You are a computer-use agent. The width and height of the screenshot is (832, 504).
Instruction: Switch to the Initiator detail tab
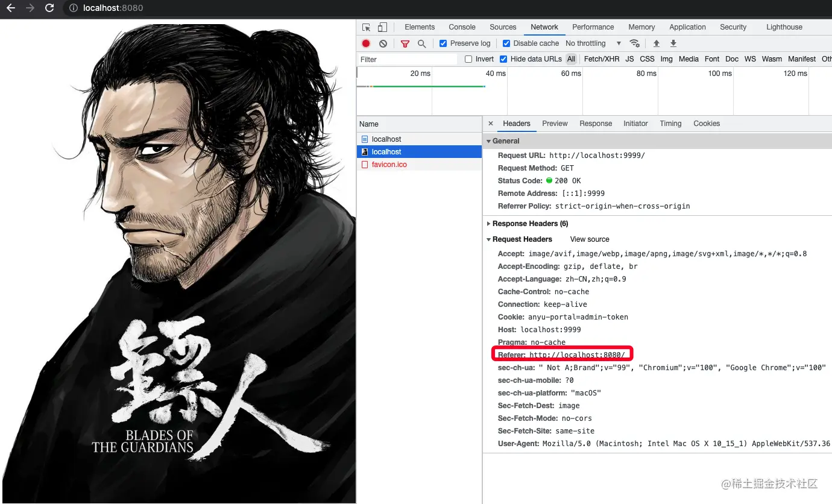click(635, 124)
